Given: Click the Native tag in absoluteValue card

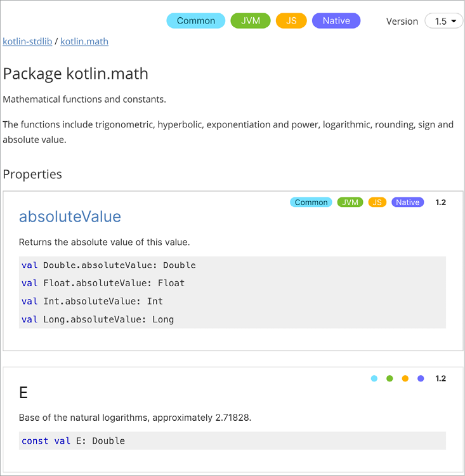Looking at the screenshot, I should pyautogui.click(x=407, y=202).
